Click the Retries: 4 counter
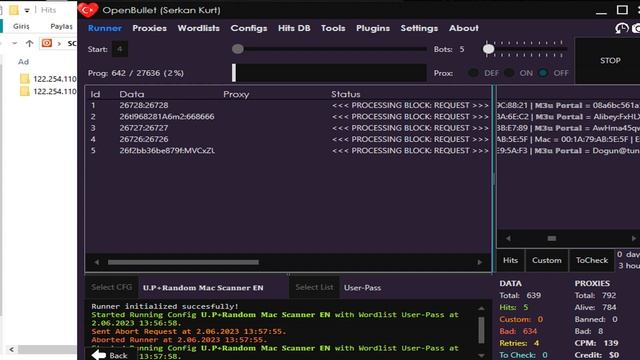 coord(519,343)
